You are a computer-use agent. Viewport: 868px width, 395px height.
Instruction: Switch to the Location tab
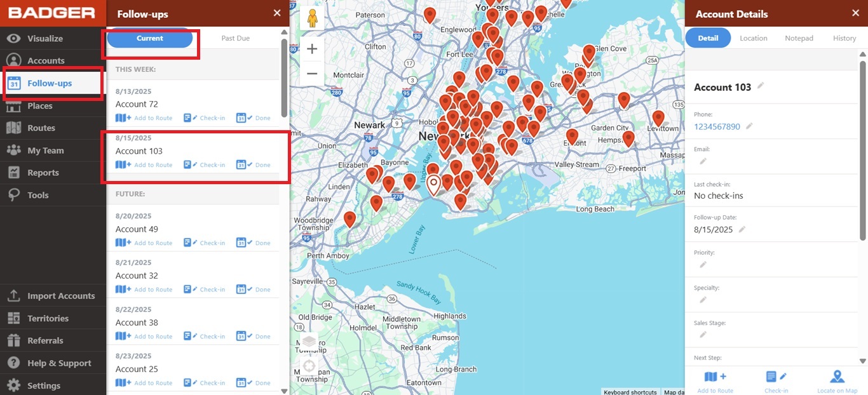click(x=754, y=38)
